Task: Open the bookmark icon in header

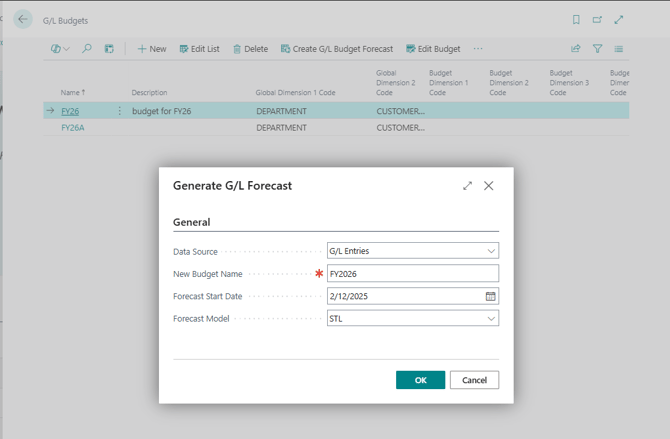Action: [576, 20]
